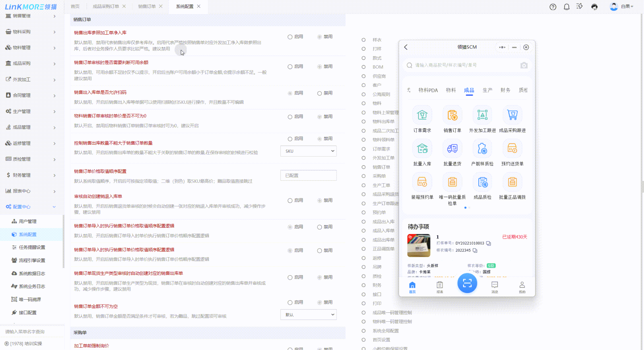Open 任务提醒设置 in sidebar
The width and height of the screenshot is (644, 350).
click(x=32, y=247)
